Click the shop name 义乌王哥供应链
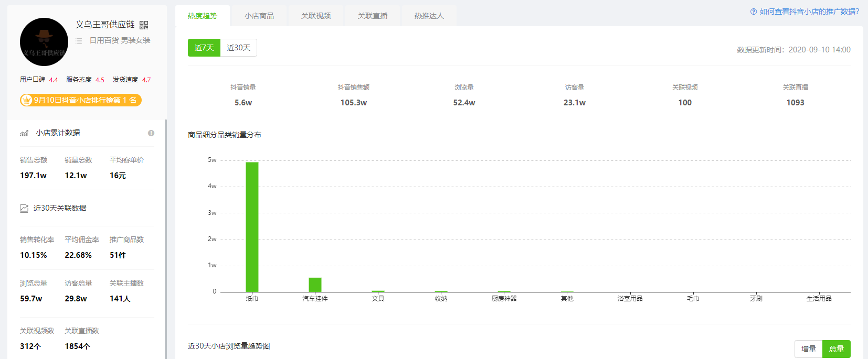The width and height of the screenshot is (868, 359). click(x=105, y=25)
